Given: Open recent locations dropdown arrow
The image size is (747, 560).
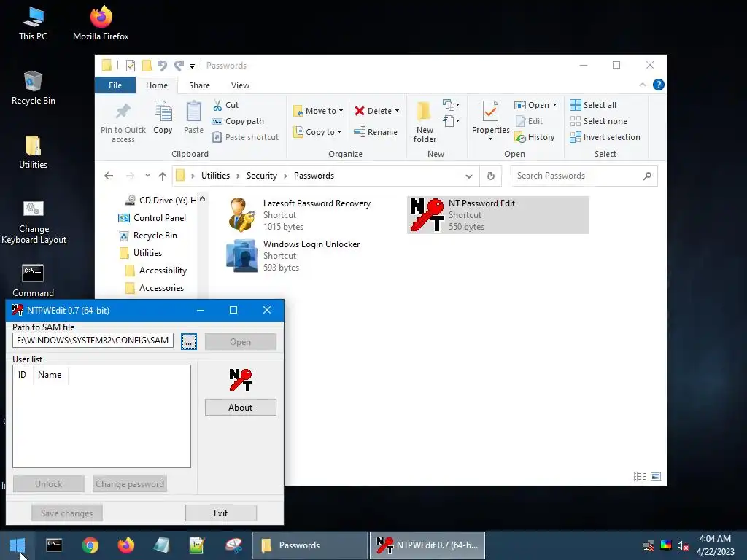Looking at the screenshot, I should [147, 176].
